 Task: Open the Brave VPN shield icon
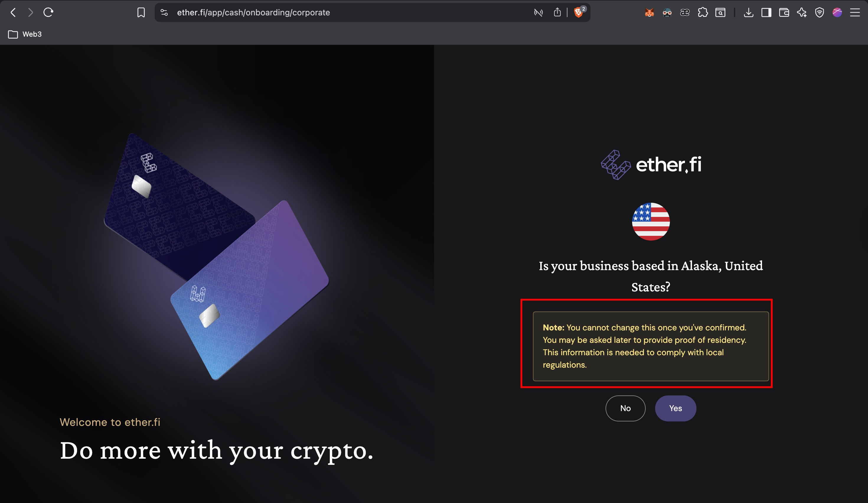coord(820,13)
